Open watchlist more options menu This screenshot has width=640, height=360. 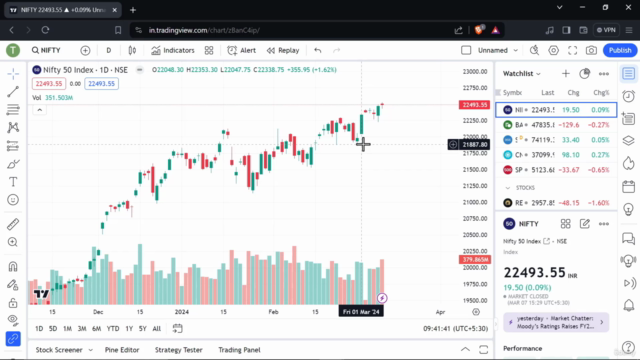604,74
